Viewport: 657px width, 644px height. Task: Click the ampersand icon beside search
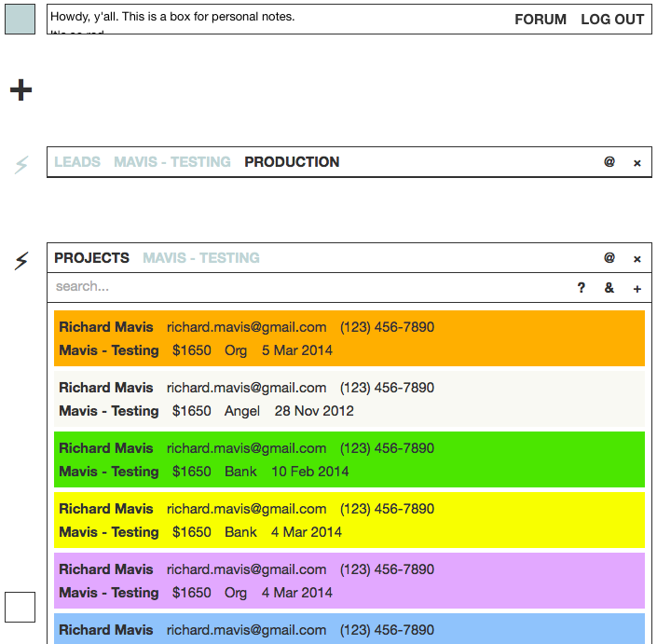point(609,288)
